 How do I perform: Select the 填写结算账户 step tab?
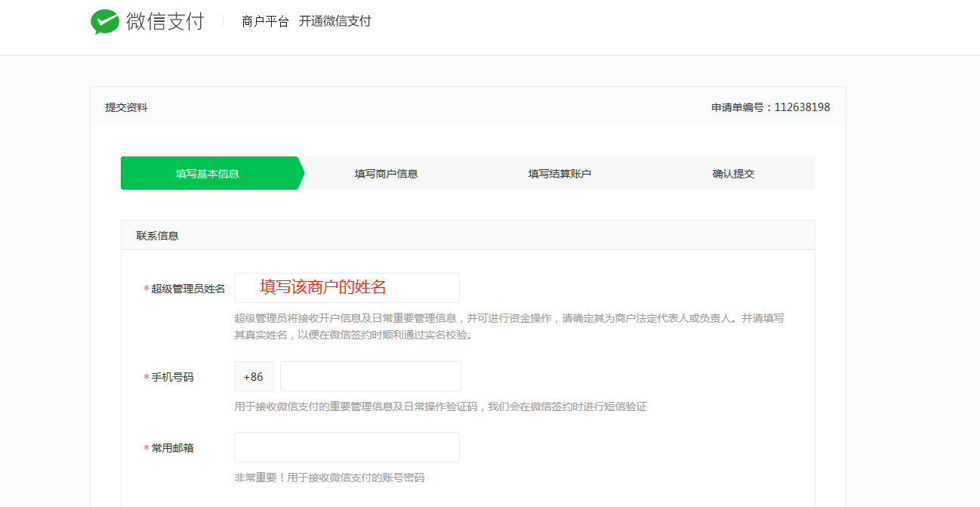tap(559, 174)
